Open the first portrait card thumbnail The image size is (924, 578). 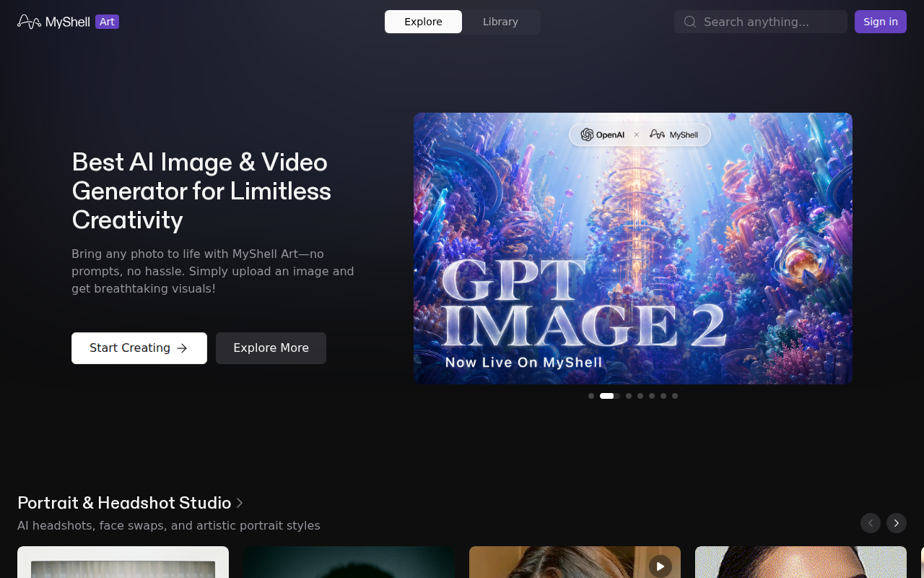click(x=123, y=562)
